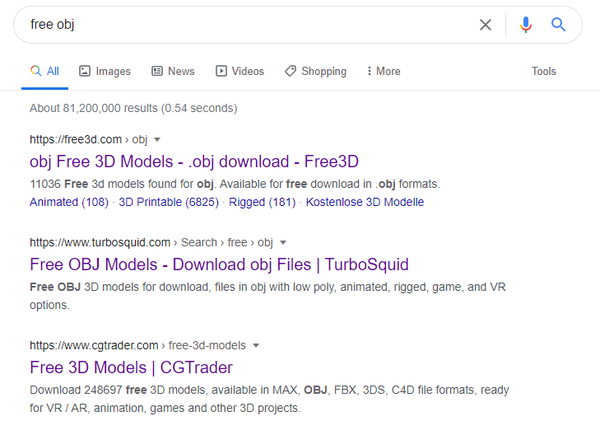Expand the free3d.com result options arrow

[x=157, y=140]
